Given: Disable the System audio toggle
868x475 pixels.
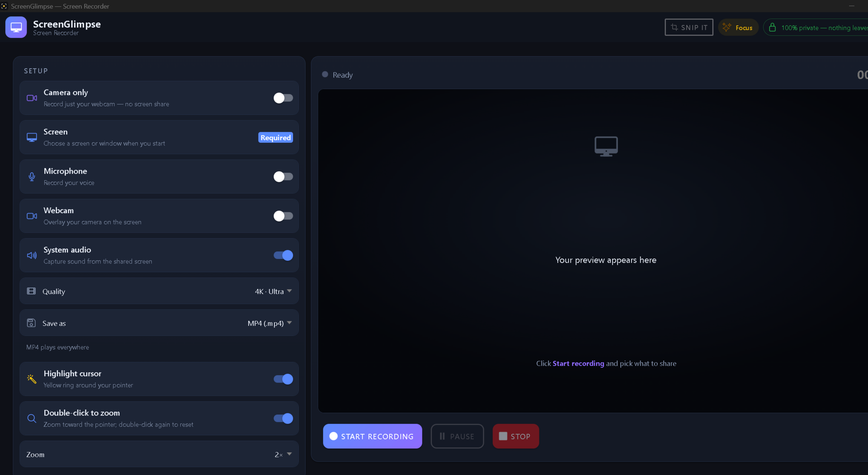Looking at the screenshot, I should 283,255.
